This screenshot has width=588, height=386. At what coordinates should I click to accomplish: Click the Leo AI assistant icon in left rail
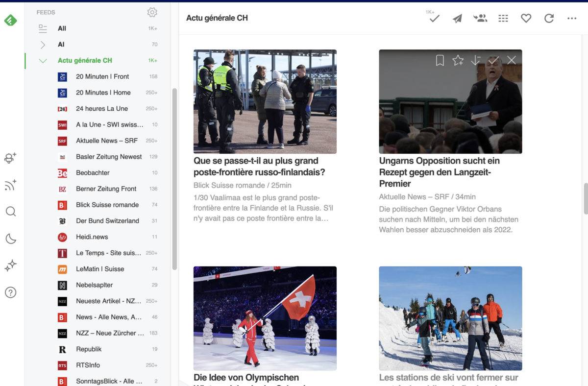10,158
